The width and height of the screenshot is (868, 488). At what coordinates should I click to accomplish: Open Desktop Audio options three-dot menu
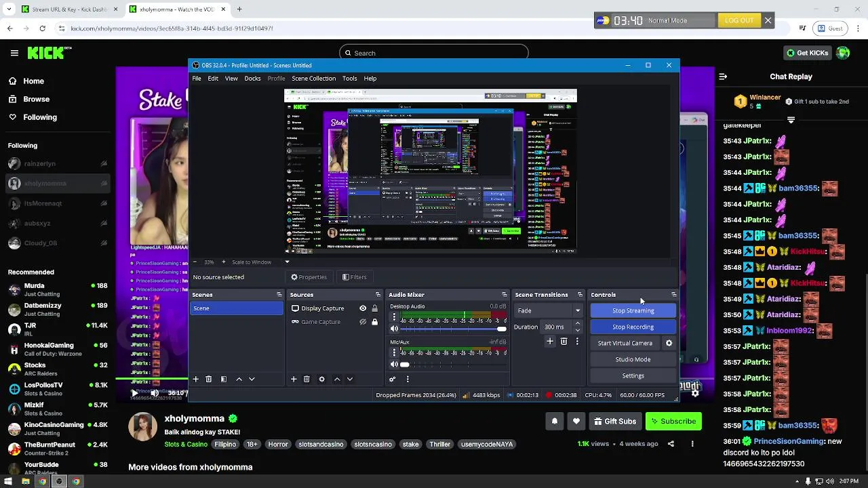pyautogui.click(x=394, y=317)
